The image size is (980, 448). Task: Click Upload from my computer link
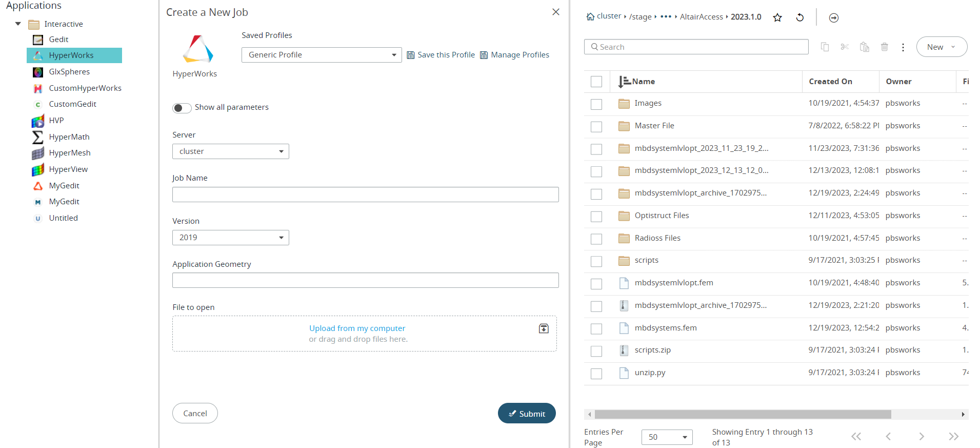[357, 328]
